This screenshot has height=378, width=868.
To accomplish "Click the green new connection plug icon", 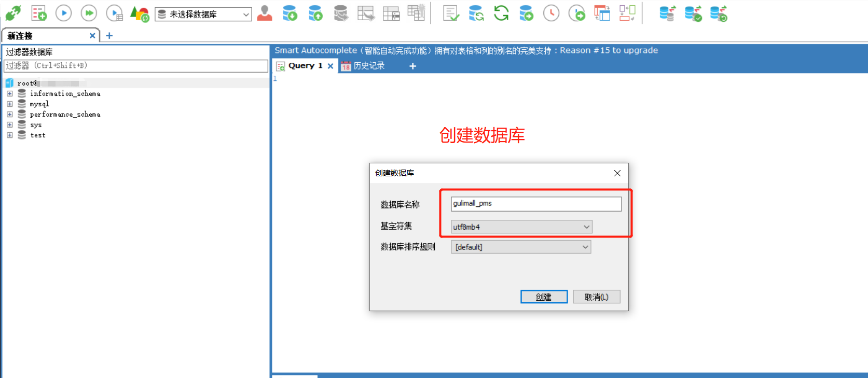I will (x=13, y=13).
